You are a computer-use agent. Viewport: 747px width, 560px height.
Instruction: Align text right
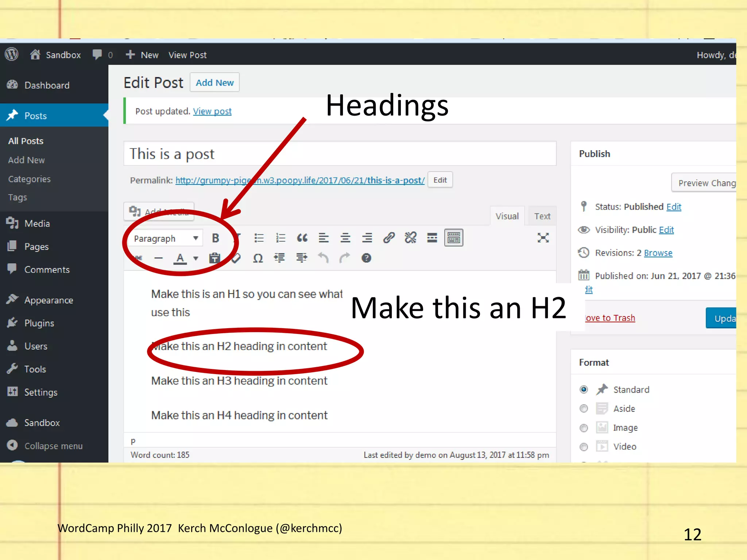pyautogui.click(x=367, y=238)
